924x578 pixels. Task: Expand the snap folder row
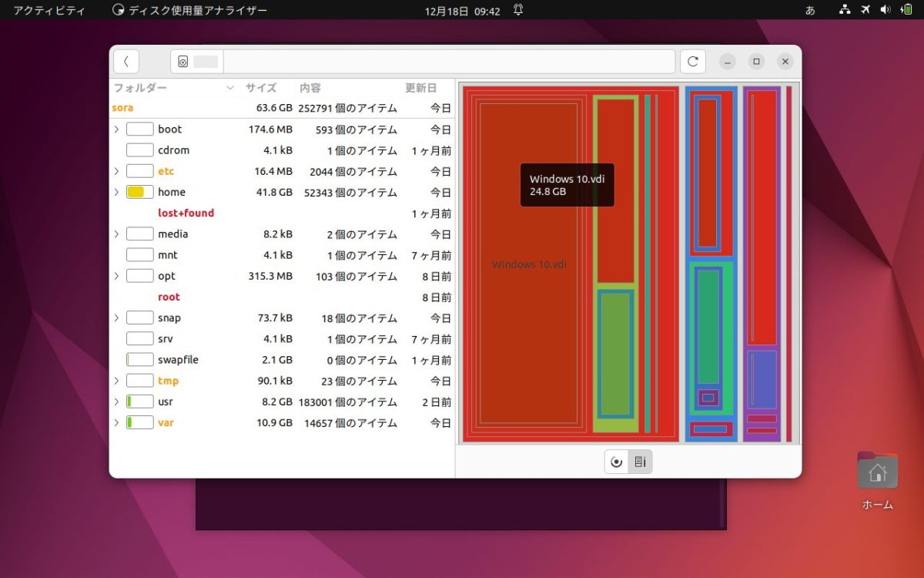click(116, 318)
